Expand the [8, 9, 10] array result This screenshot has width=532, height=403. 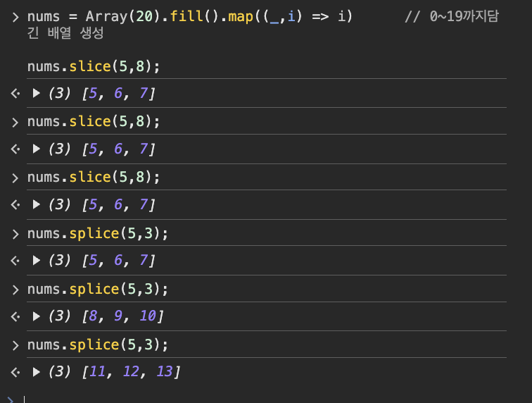37,316
